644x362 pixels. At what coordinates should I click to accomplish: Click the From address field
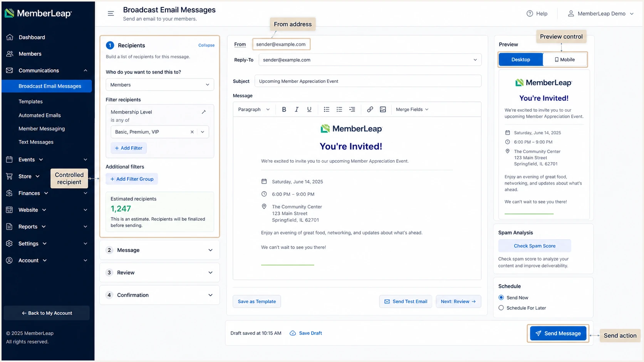click(281, 44)
